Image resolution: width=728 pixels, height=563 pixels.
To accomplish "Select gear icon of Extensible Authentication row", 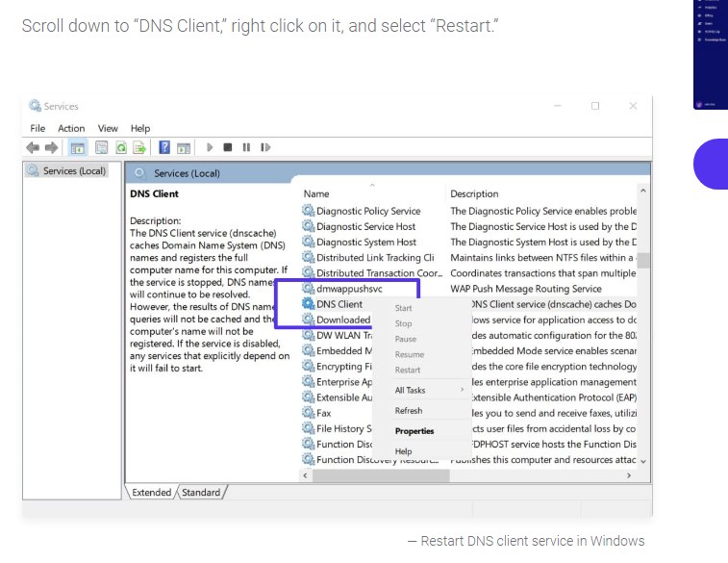I will pos(309,397).
